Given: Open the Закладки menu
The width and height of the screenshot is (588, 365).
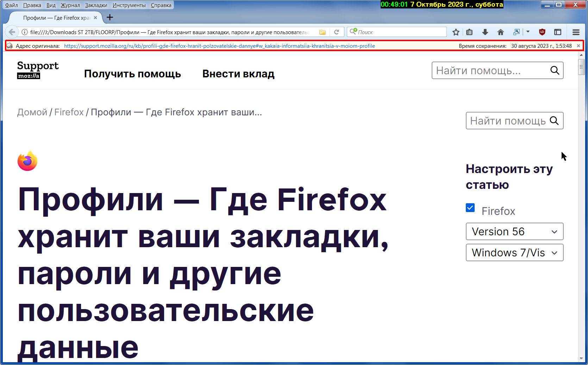Looking at the screenshot, I should [96, 5].
